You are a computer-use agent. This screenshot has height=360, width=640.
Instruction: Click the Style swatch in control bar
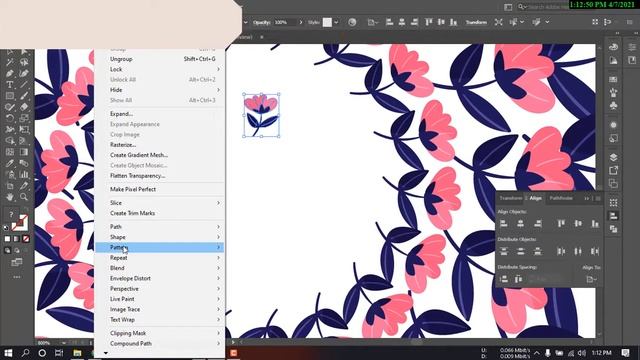pos(327,22)
